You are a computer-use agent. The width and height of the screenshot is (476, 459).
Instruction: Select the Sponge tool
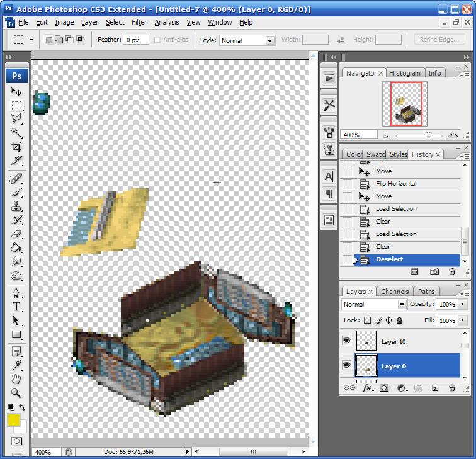(x=16, y=275)
